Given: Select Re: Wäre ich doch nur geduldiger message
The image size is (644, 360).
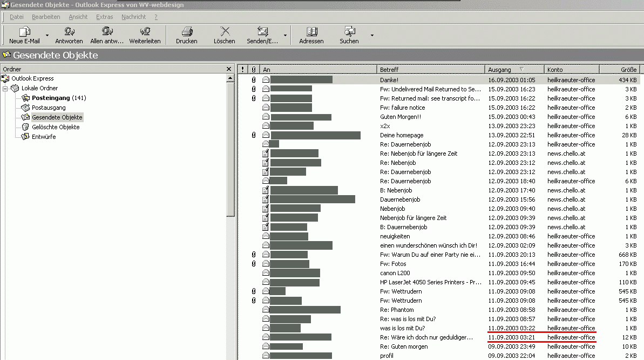Looking at the screenshot, I should [439, 337].
